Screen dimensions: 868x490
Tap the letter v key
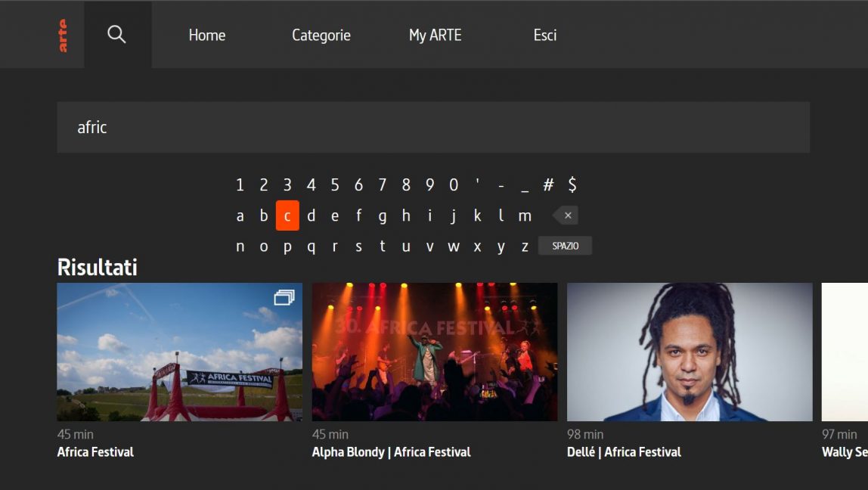pyautogui.click(x=429, y=246)
